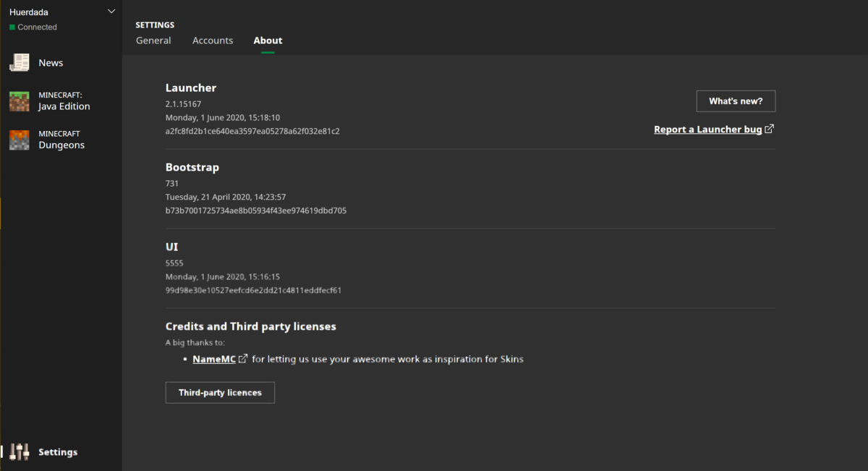The width and height of the screenshot is (868, 471).
Task: Click the News newspaper icon in sidebar
Action: pos(19,62)
